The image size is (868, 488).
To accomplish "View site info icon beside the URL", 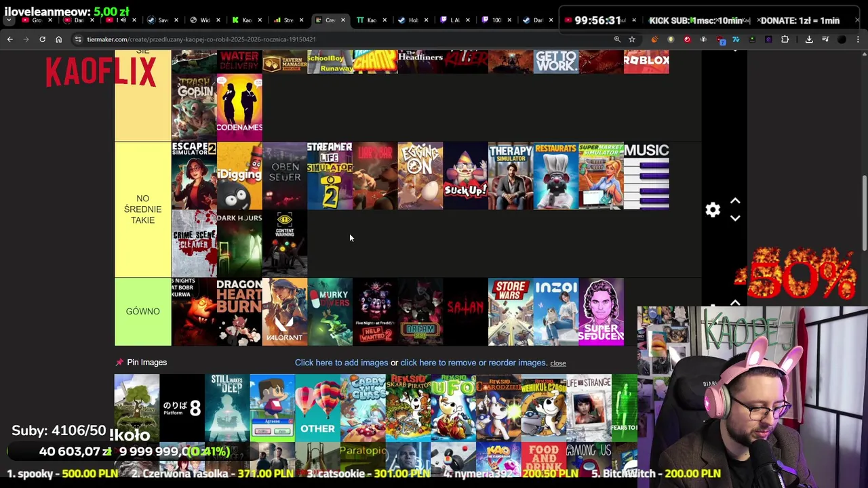I will pyautogui.click(x=78, y=39).
